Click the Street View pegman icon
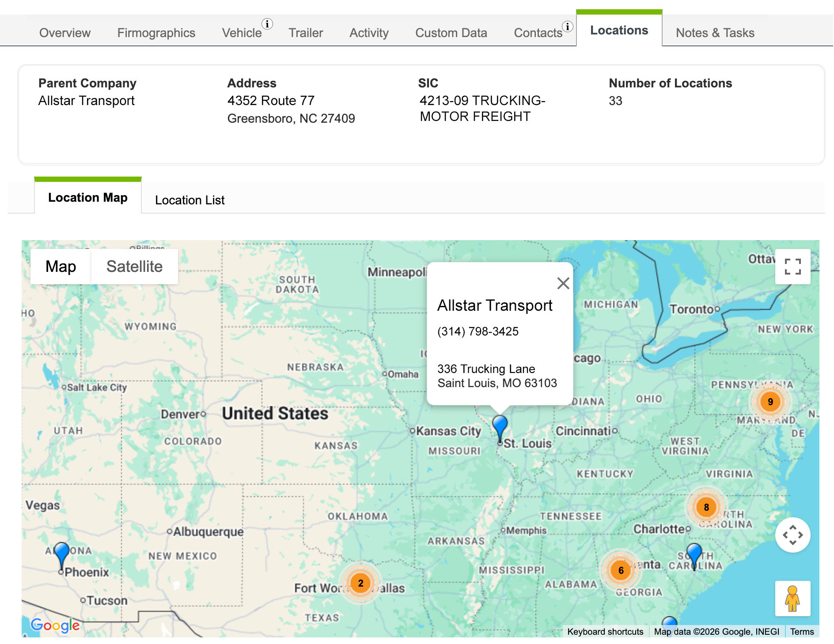 tap(792, 599)
